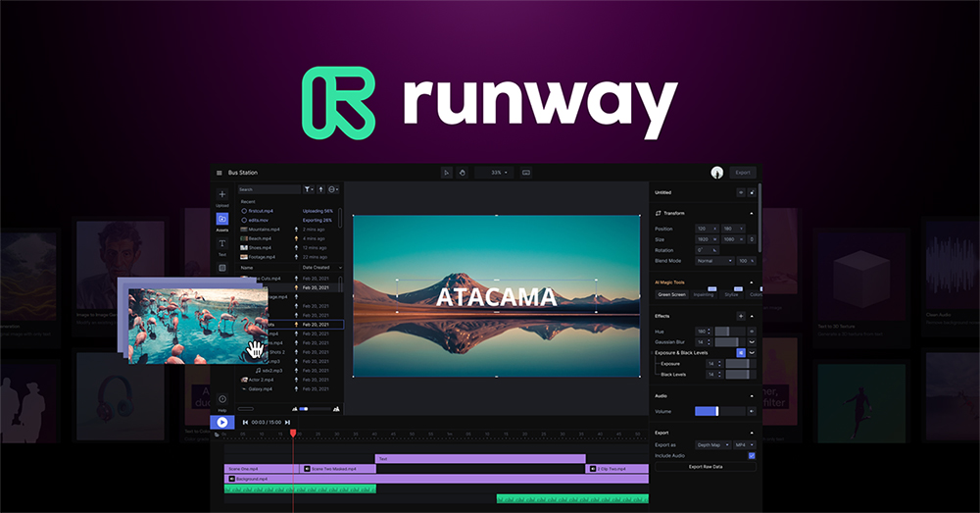Expand the Gaussian Blur effect chevron
Image resolution: width=980 pixels, height=513 pixels.
(x=752, y=342)
